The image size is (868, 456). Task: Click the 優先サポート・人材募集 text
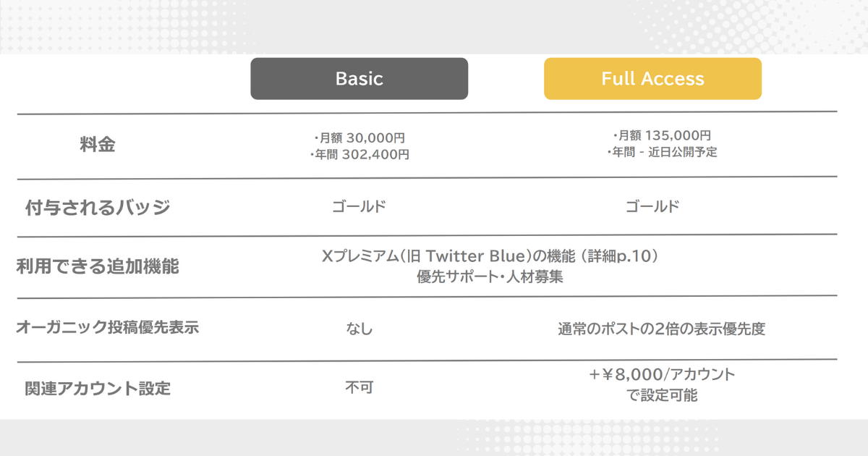[490, 277]
